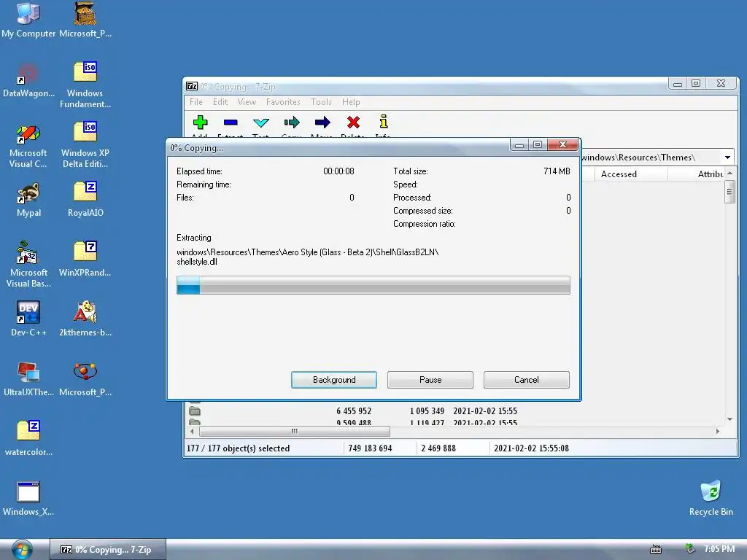The image size is (747, 560).
Task: Open the File menu in 7-Zip
Action: (196, 102)
